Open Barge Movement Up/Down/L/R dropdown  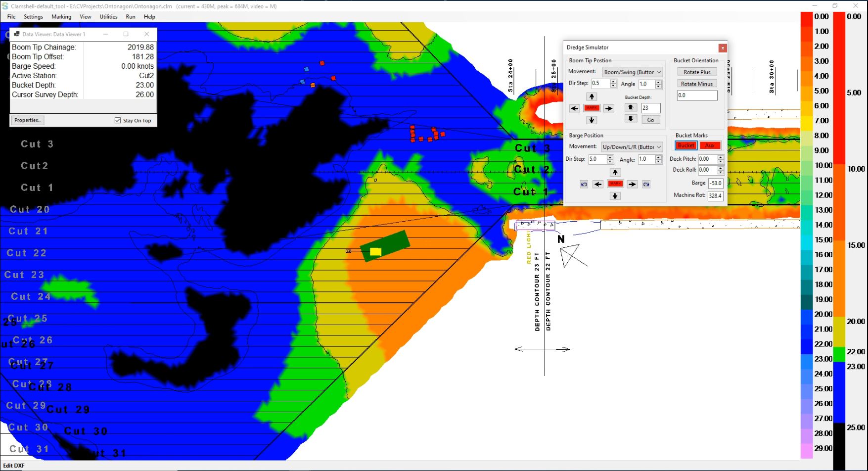click(632, 147)
